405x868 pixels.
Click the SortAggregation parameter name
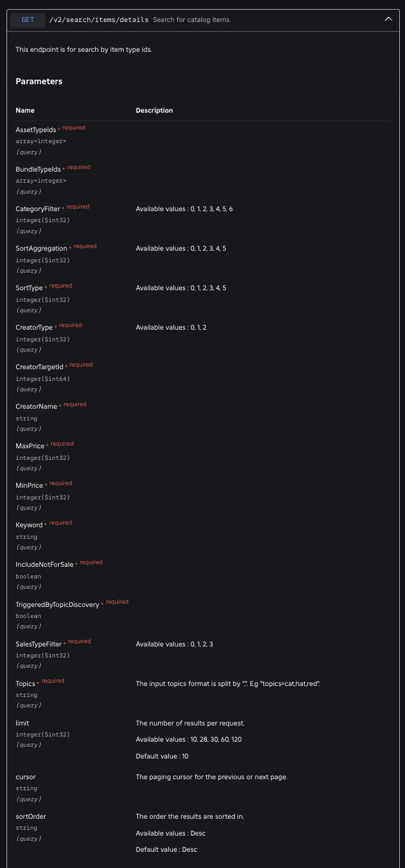coord(41,248)
